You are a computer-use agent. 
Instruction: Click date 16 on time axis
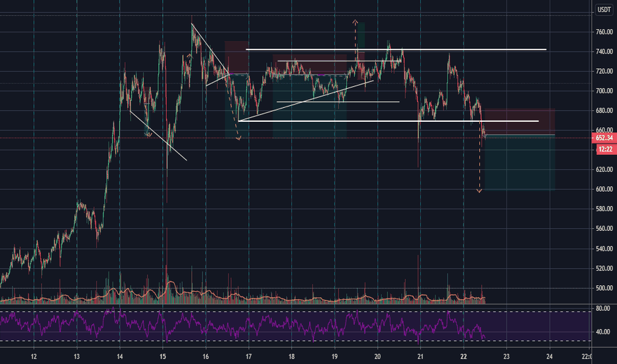(x=206, y=357)
